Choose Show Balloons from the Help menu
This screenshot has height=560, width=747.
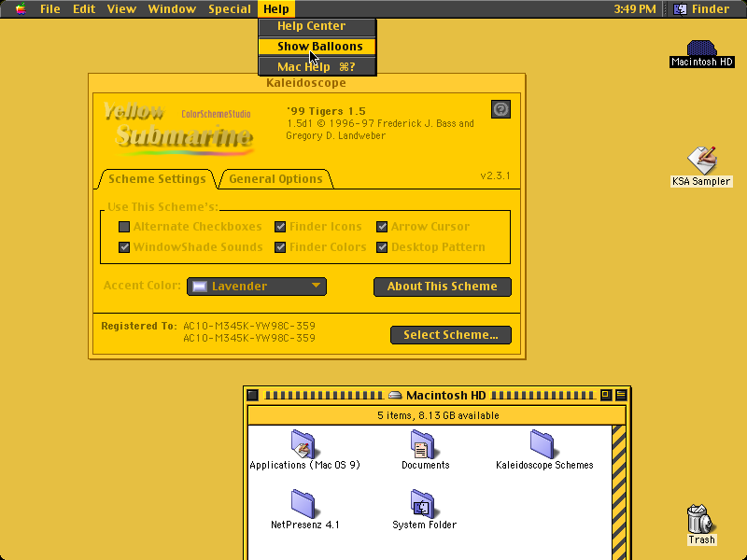point(317,46)
